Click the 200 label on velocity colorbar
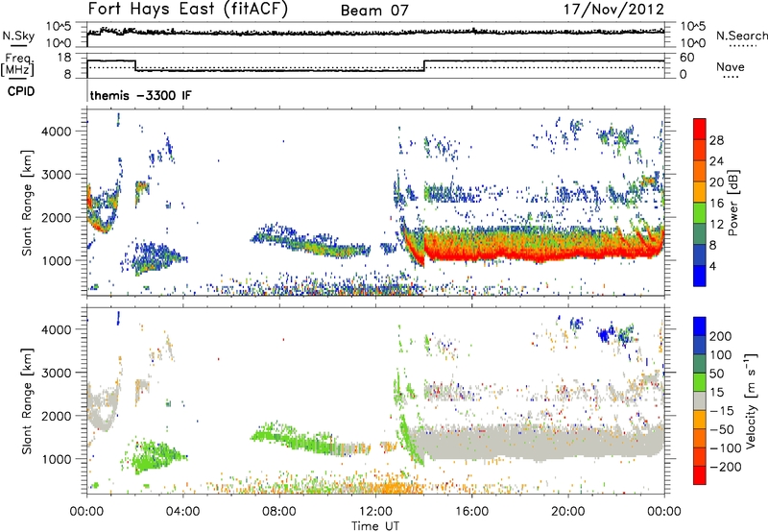The width and height of the screenshot is (768, 532). coord(721,336)
